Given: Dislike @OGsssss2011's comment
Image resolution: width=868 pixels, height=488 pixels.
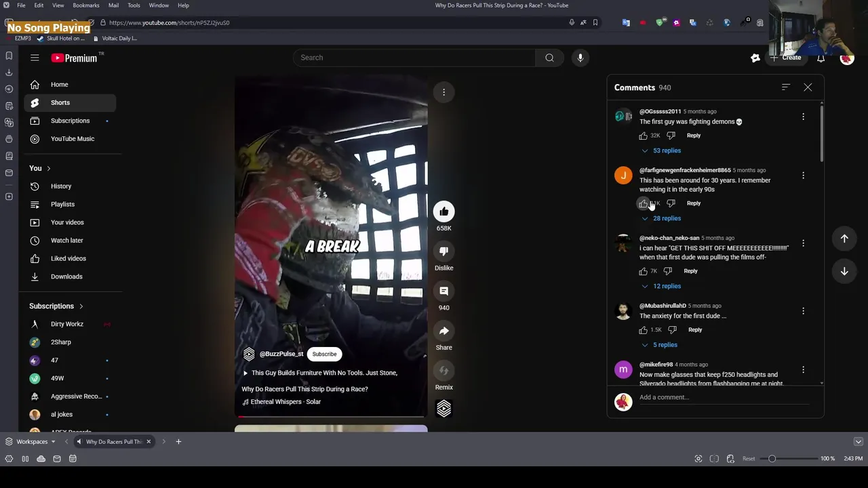Looking at the screenshot, I should tap(671, 136).
